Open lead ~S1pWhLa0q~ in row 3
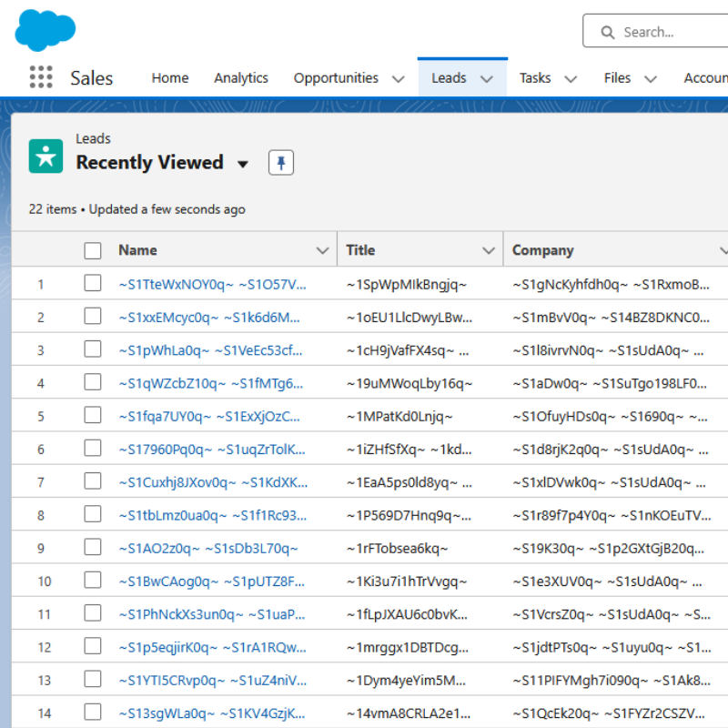Image resolution: width=728 pixels, height=728 pixels. point(210,350)
